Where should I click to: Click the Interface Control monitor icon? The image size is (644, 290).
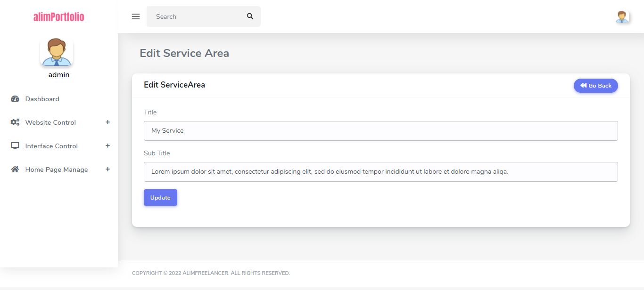[15, 146]
